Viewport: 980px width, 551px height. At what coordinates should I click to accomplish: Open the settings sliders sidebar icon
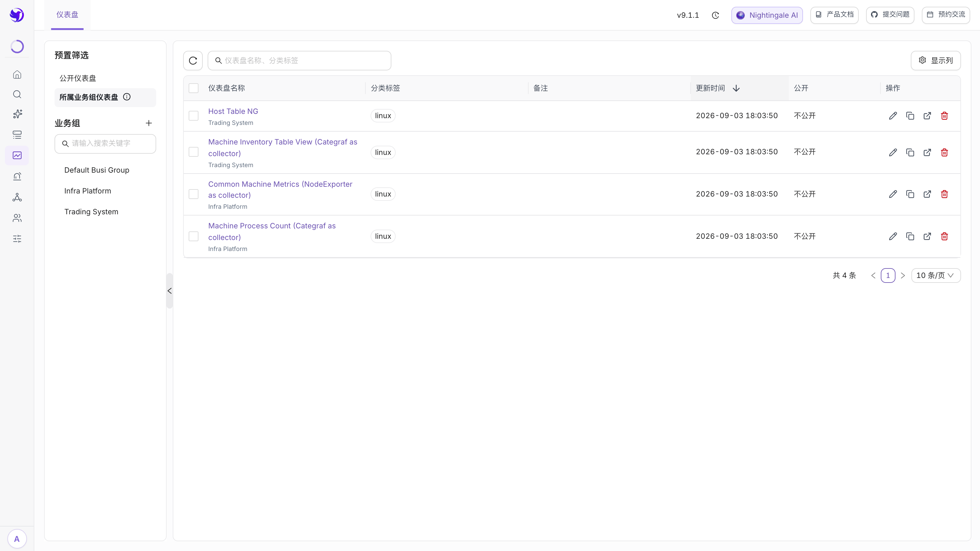(x=17, y=239)
